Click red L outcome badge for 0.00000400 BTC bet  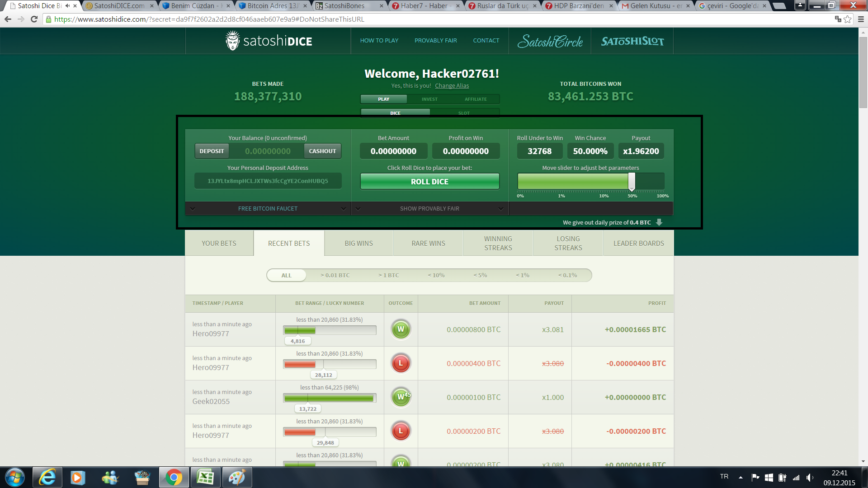click(401, 363)
